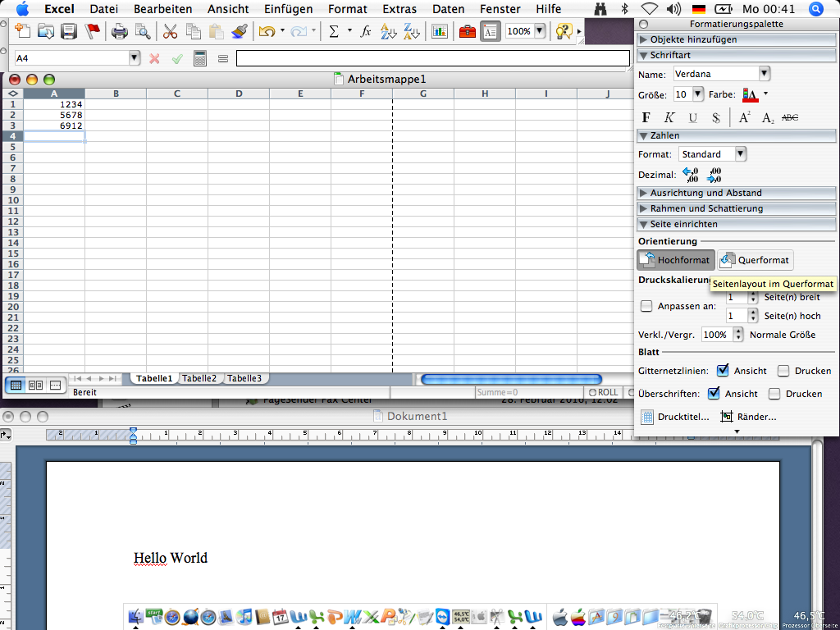Collapse Seite einrichten section
The height and width of the screenshot is (630, 840).
tap(736, 224)
